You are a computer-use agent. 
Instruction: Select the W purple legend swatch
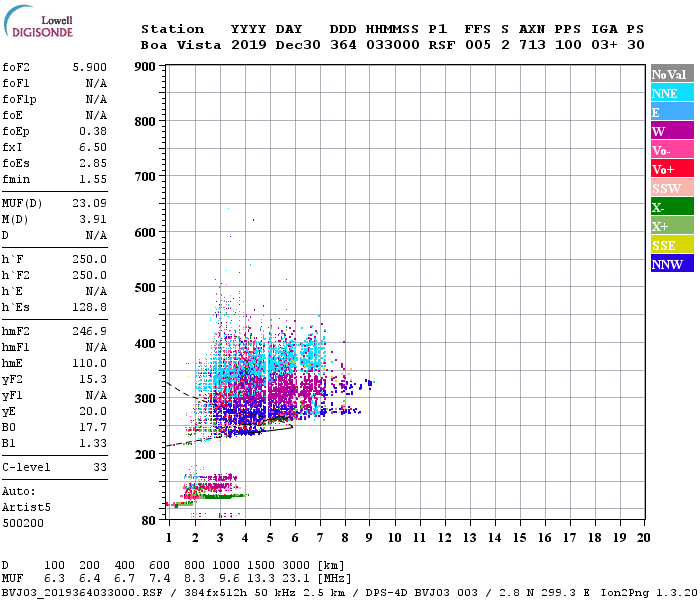point(672,131)
